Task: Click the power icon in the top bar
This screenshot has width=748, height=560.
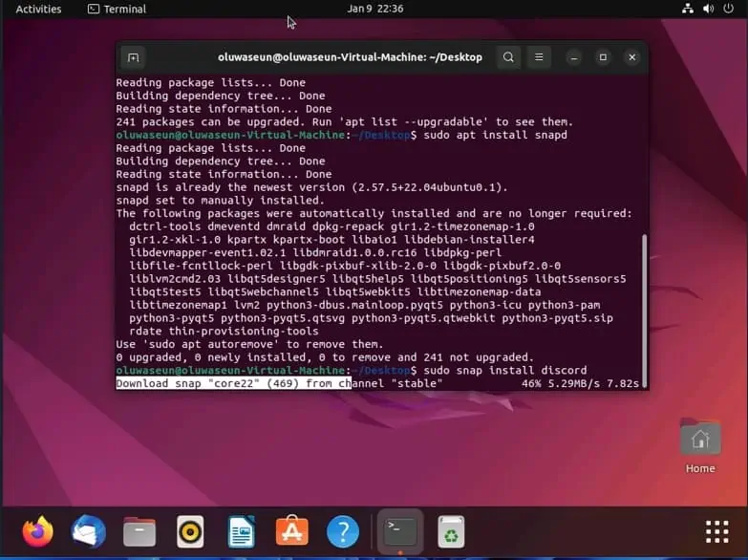Action: pos(729,9)
